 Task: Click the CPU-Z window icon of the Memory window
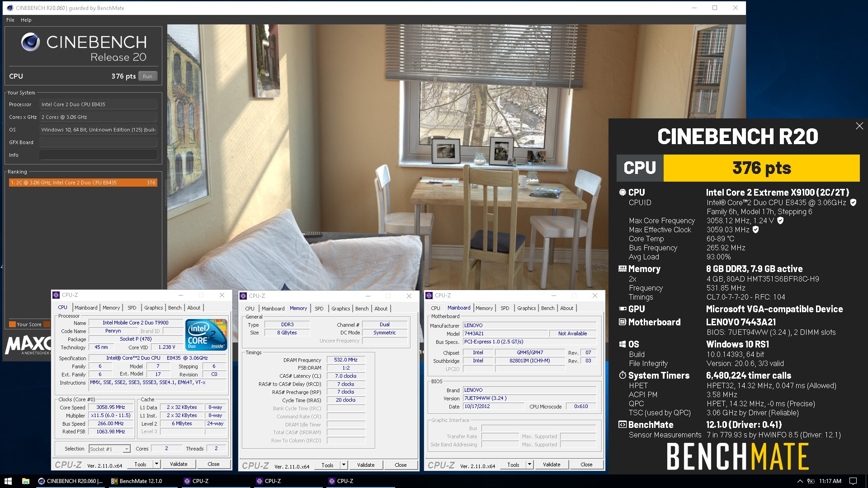tap(243, 296)
